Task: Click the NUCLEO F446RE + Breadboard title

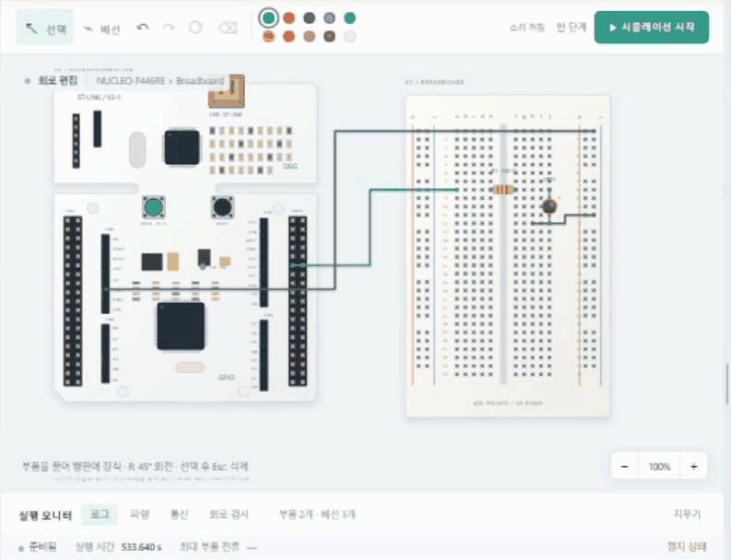Action: pyautogui.click(x=159, y=81)
